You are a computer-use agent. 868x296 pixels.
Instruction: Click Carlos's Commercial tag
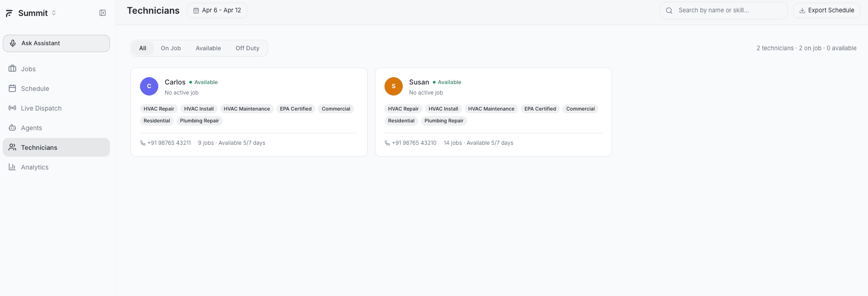(x=336, y=109)
